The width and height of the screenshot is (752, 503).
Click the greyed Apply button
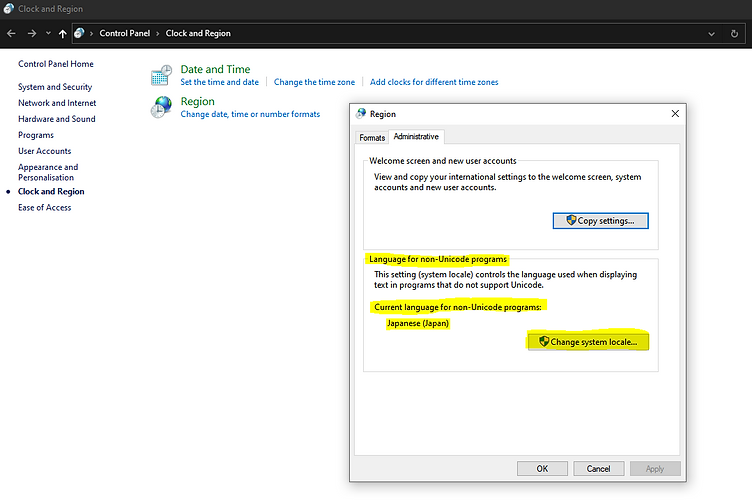coord(655,468)
